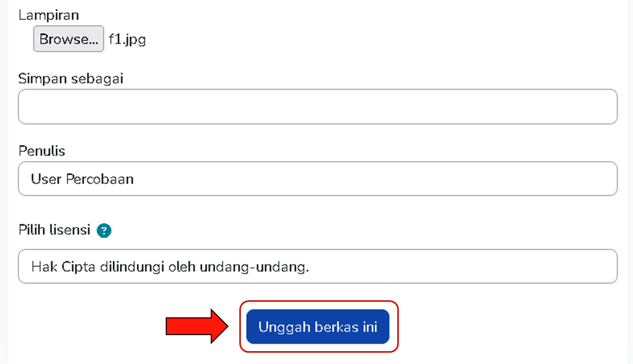Click the right end of the 'Simpan sebagai' field
Viewport: 633px width, 364px height.
click(x=602, y=107)
